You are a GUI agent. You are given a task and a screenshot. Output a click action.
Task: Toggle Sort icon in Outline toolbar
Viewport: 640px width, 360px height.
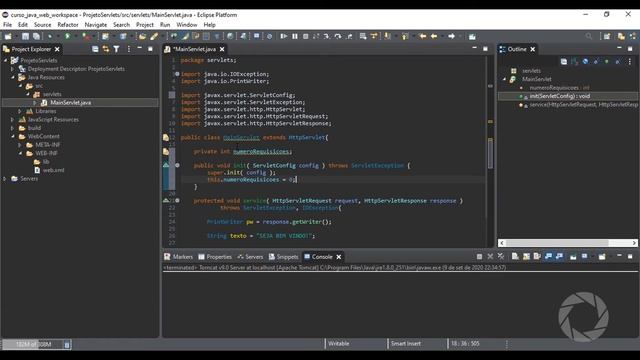575,62
